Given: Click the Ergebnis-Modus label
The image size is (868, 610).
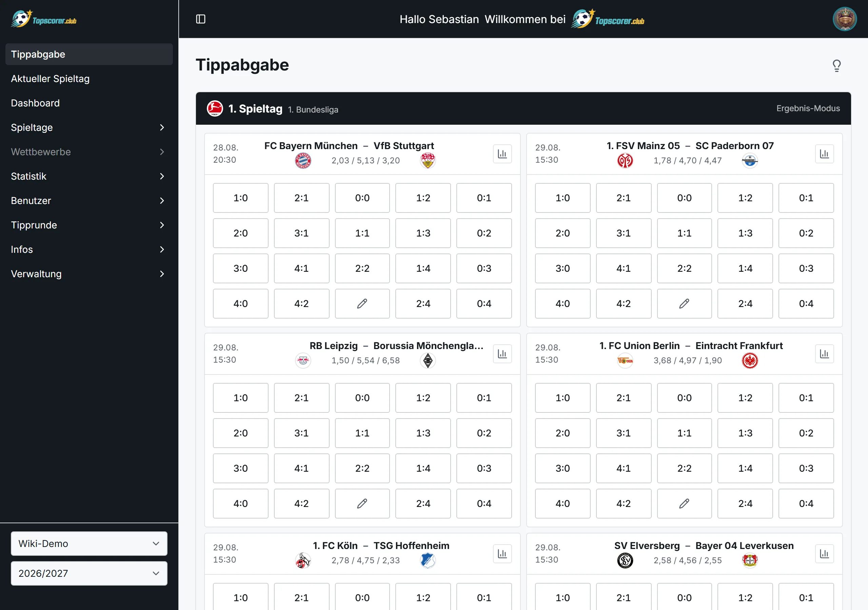Looking at the screenshot, I should coord(808,108).
